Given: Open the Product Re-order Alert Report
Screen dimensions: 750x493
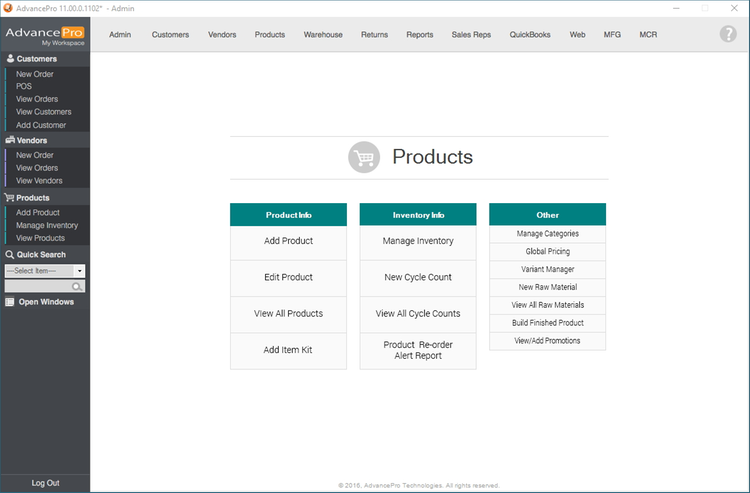Looking at the screenshot, I should [x=418, y=351].
